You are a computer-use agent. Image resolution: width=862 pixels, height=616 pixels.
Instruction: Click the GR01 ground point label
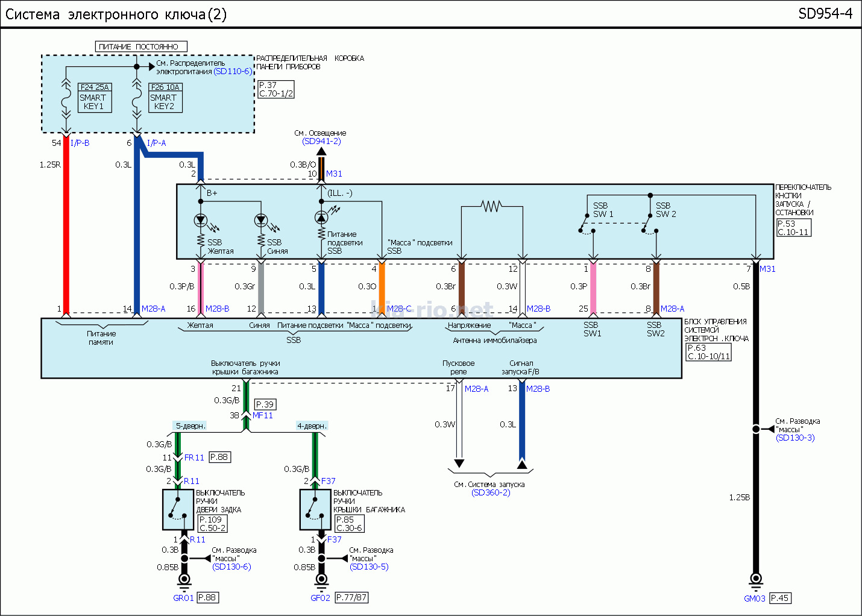click(183, 598)
